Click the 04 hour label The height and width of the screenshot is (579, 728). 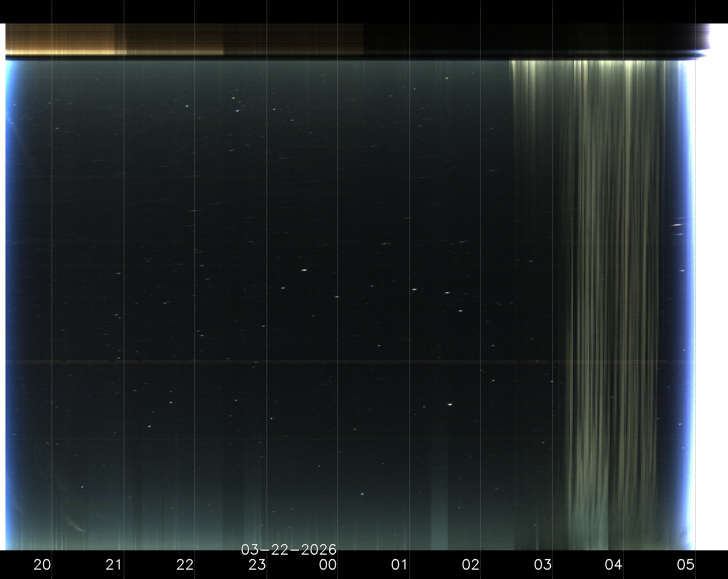click(613, 564)
